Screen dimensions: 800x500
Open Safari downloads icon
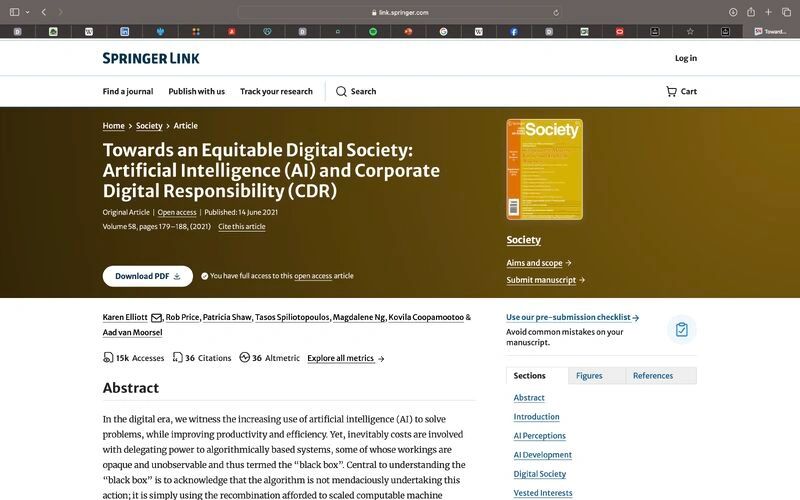(733, 12)
